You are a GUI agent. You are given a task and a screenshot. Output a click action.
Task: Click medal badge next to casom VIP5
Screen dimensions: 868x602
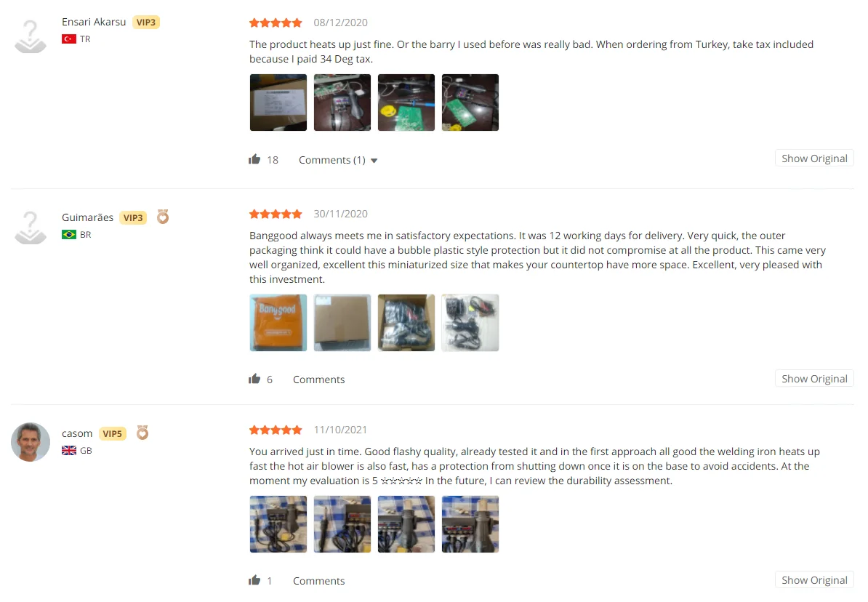tap(142, 433)
